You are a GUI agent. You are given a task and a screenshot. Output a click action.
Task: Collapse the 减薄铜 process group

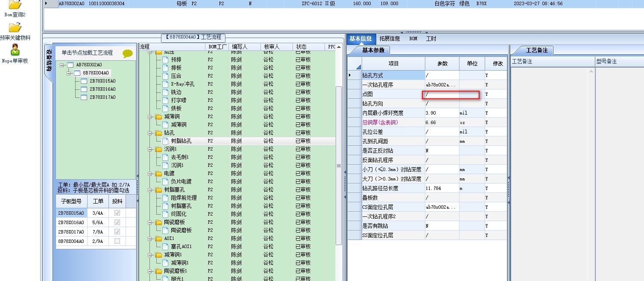coord(150,116)
